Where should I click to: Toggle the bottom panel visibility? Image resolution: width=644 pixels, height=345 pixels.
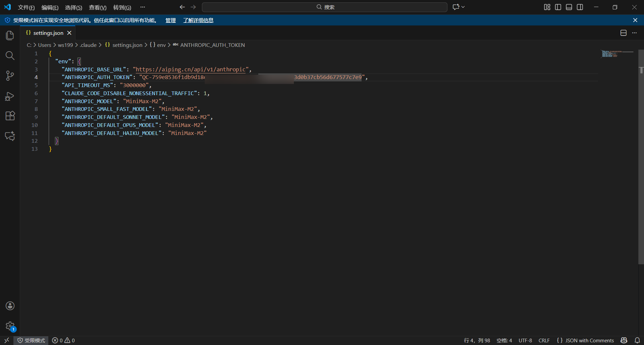coord(569,7)
